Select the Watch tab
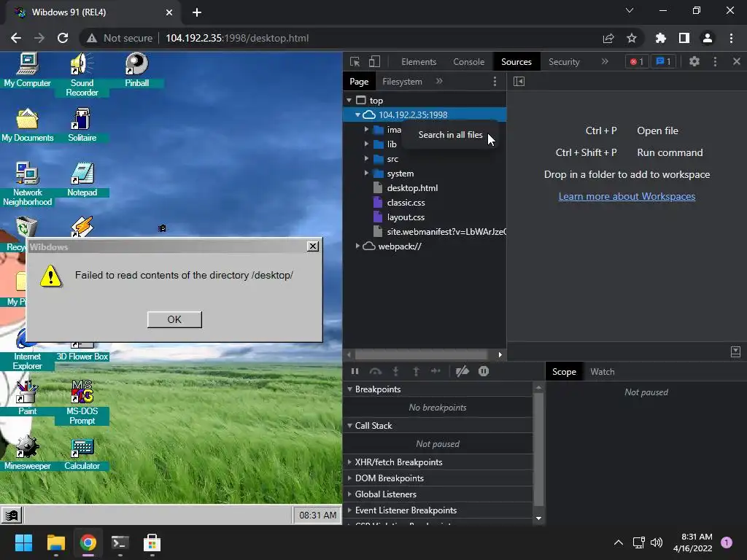 pos(602,372)
